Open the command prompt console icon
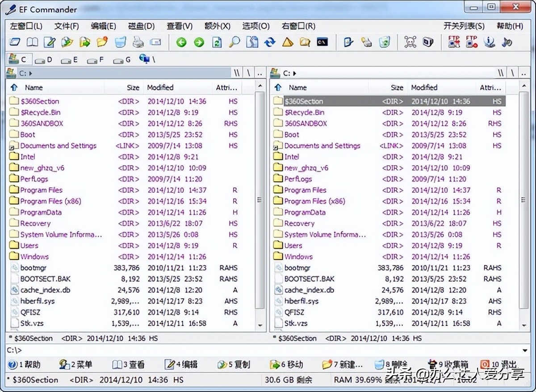This screenshot has width=536, height=392. [x=322, y=42]
